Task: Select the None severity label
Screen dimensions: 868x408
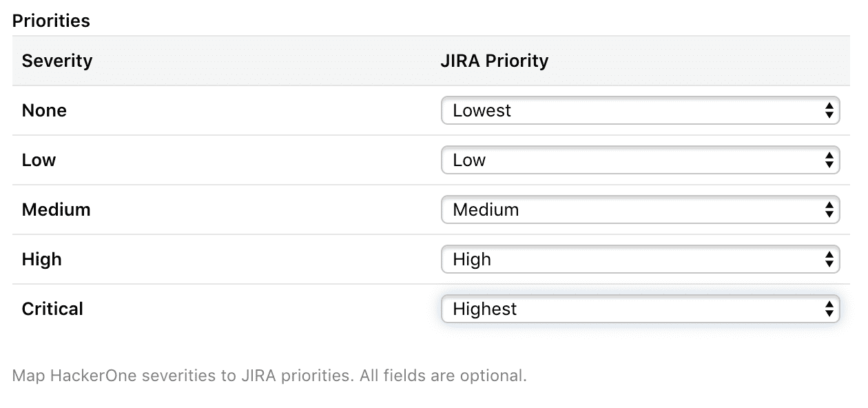Action: pos(44,110)
